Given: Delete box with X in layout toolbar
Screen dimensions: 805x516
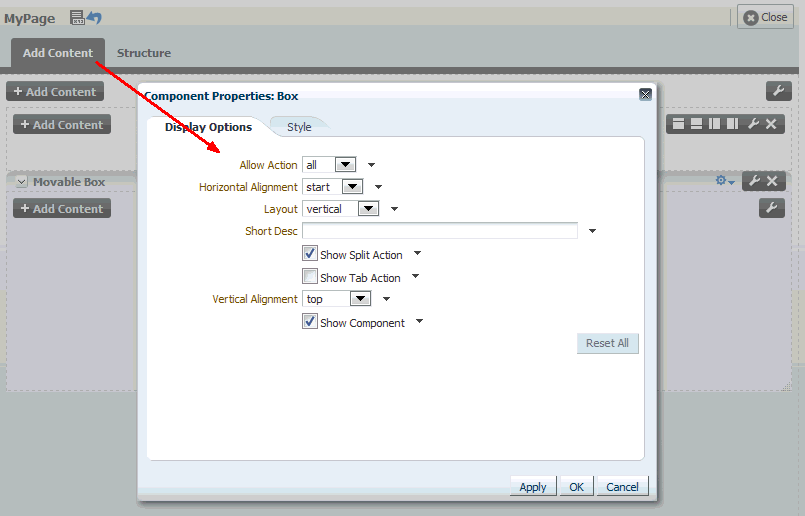Looking at the screenshot, I should [x=771, y=124].
